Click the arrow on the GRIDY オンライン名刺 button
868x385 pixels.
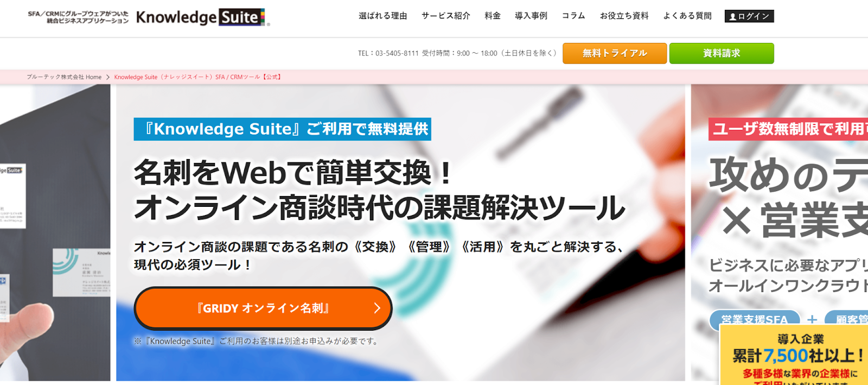[x=377, y=308]
